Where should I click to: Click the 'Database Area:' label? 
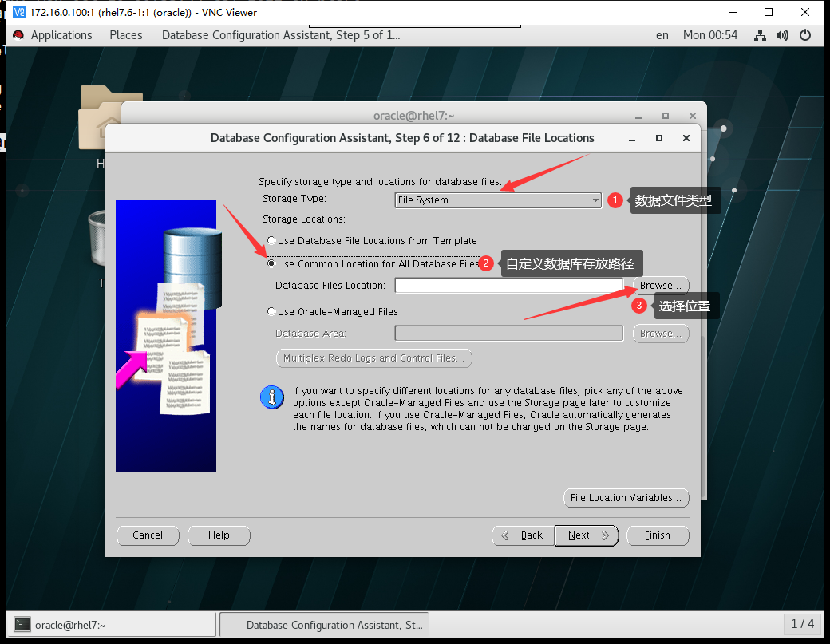click(310, 334)
